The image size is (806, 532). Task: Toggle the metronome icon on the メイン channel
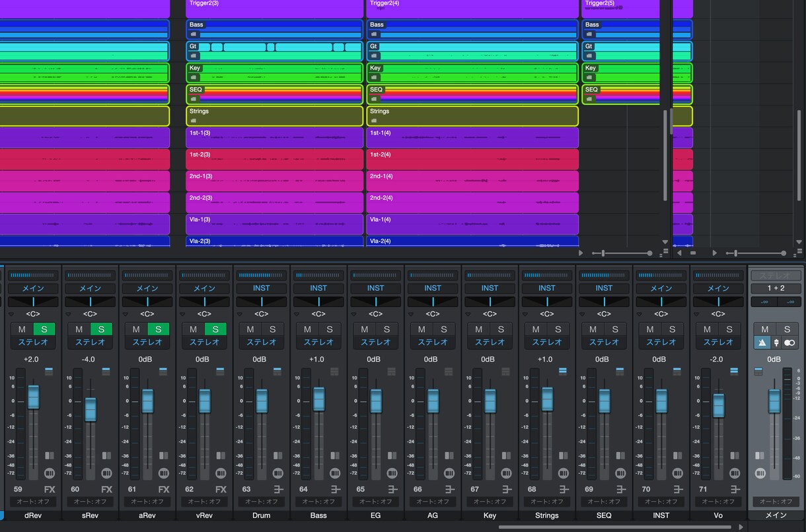click(x=762, y=343)
